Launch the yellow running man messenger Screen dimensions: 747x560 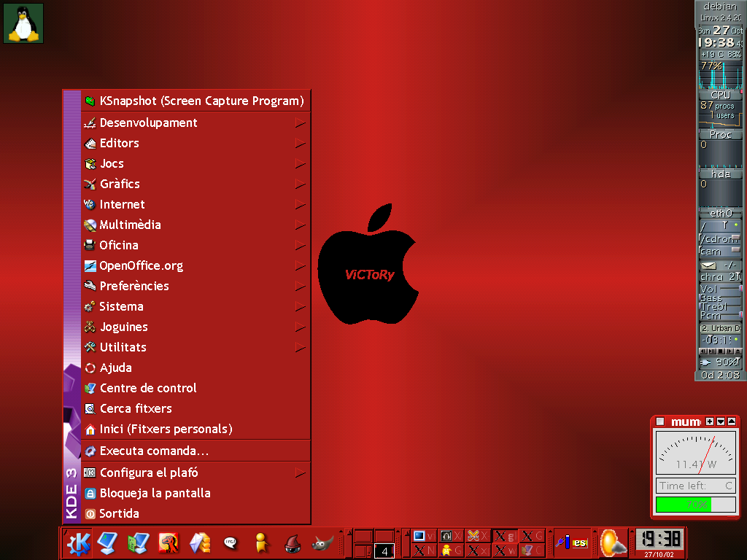click(261, 543)
